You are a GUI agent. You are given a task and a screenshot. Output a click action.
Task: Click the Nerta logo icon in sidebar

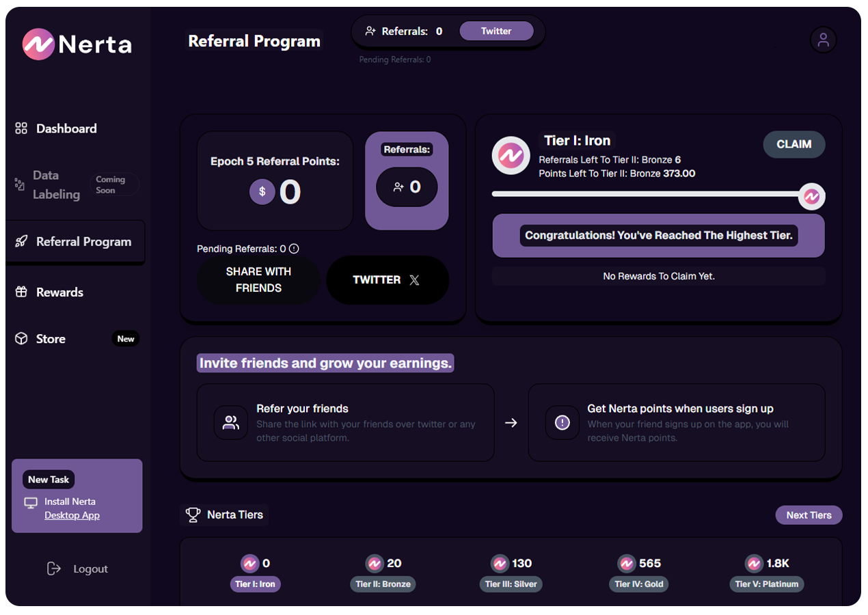(38, 44)
